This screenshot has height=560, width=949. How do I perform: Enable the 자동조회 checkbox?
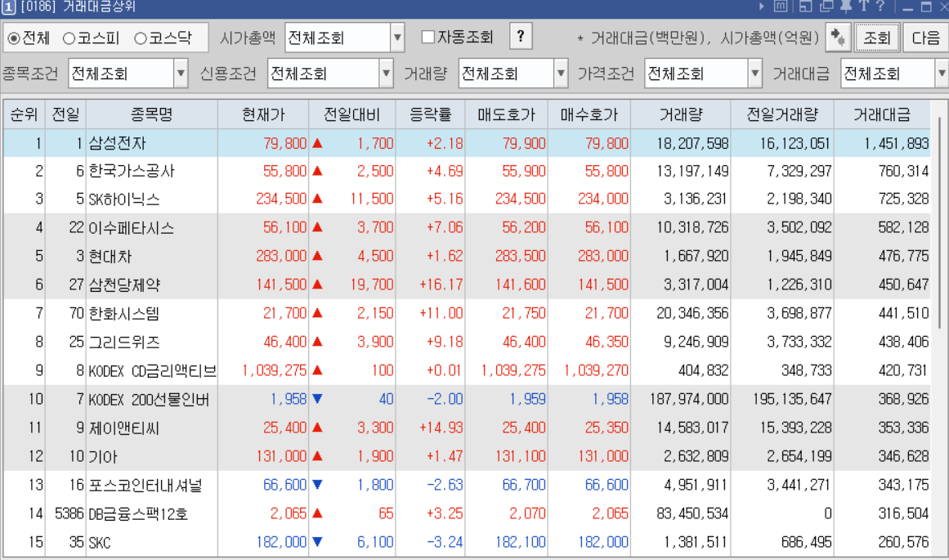[427, 37]
